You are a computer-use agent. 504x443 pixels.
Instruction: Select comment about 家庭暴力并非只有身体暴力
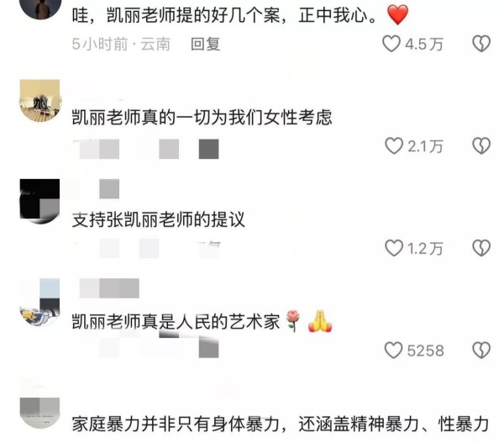tap(281, 424)
